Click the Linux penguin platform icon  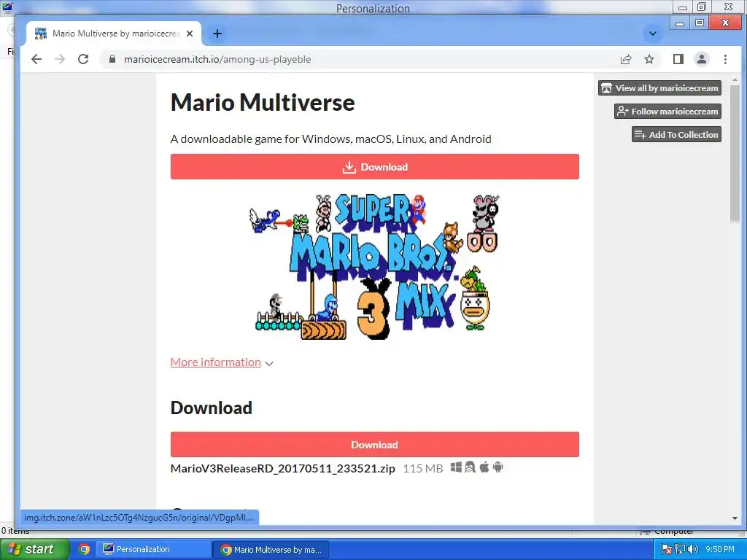tap(471, 467)
